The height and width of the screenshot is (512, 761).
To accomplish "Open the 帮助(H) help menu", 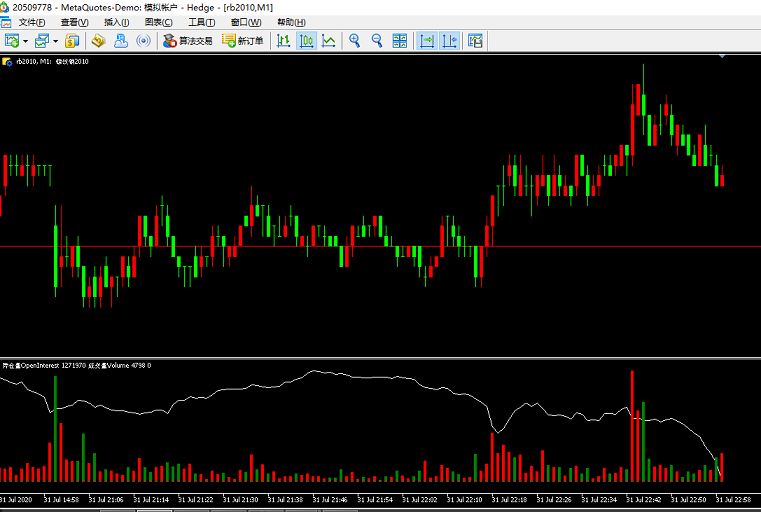I will pos(292,22).
